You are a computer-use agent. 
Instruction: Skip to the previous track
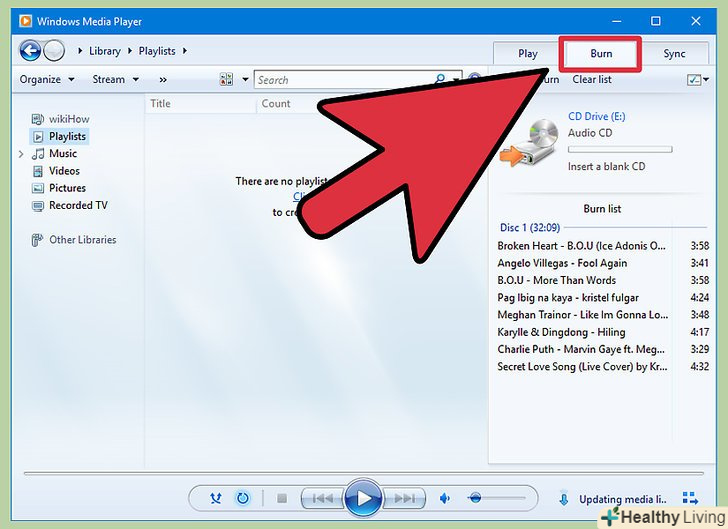323,499
